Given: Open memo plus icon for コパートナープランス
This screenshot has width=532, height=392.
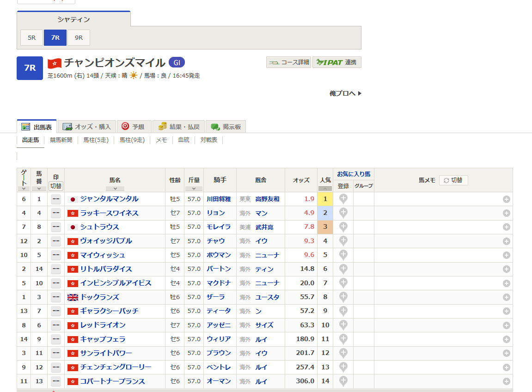Looking at the screenshot, I should tap(506, 381).
